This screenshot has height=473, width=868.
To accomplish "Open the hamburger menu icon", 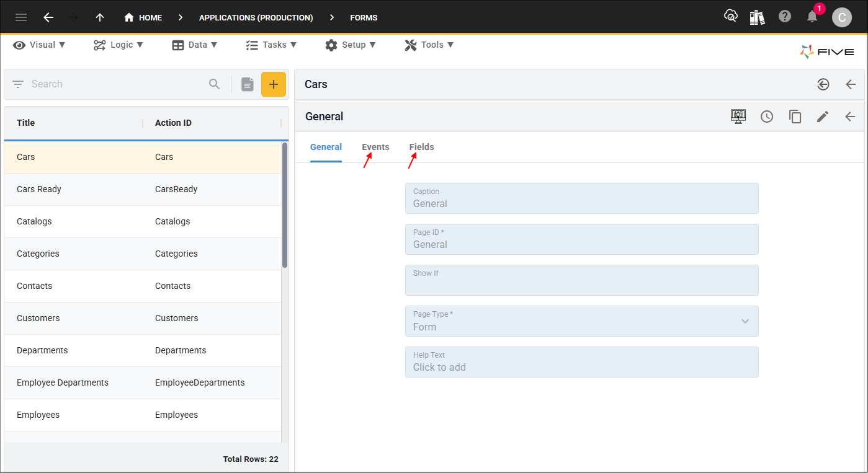I will (21, 17).
